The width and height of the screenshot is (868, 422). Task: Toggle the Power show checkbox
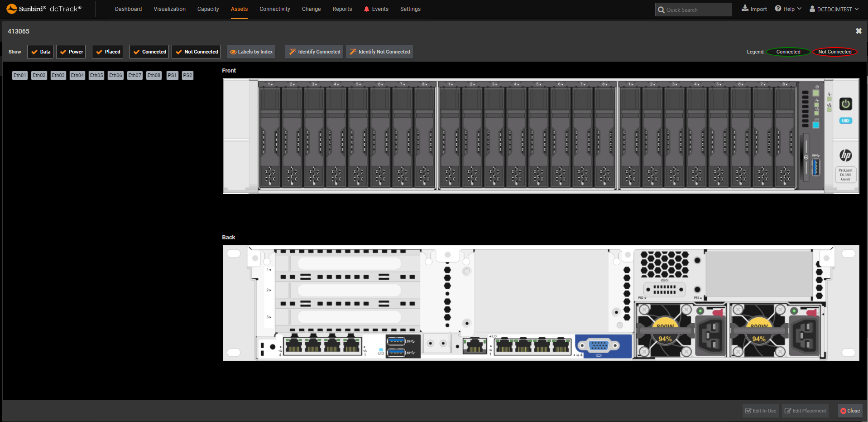(x=71, y=52)
